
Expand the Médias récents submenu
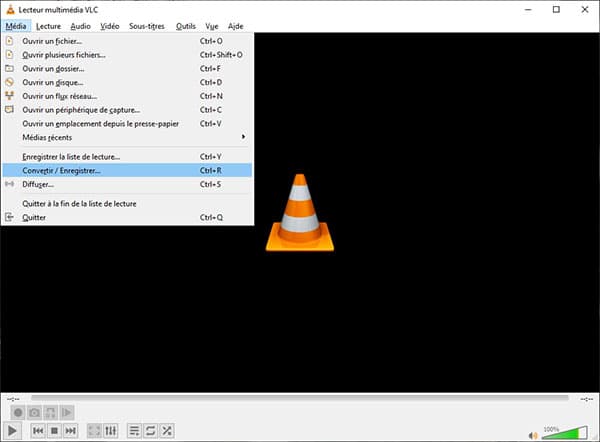[127, 137]
